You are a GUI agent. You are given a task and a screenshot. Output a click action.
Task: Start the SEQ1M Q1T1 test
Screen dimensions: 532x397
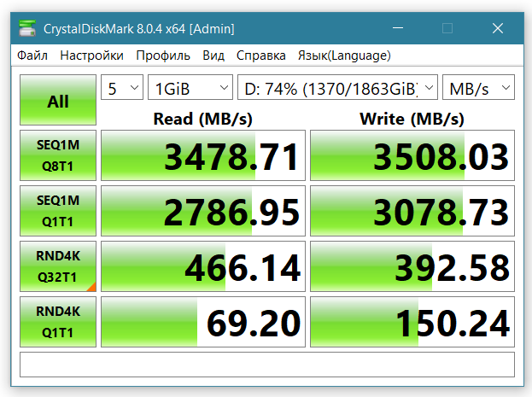tap(58, 211)
